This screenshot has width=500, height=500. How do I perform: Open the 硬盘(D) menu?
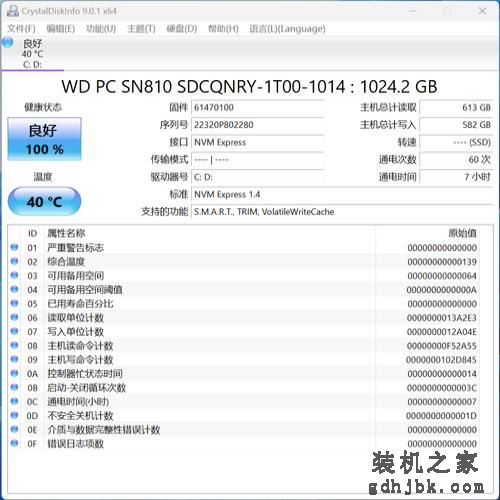pyautogui.click(x=182, y=29)
